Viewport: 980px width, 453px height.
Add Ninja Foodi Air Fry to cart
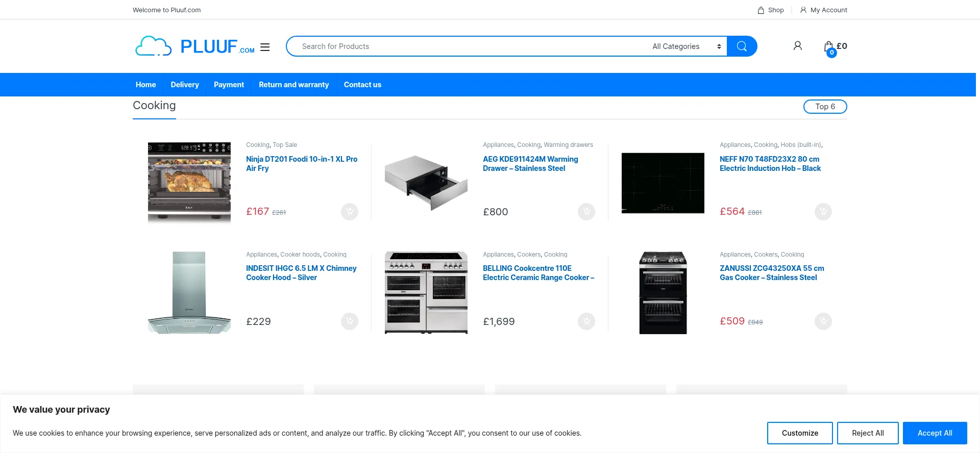[x=350, y=212]
